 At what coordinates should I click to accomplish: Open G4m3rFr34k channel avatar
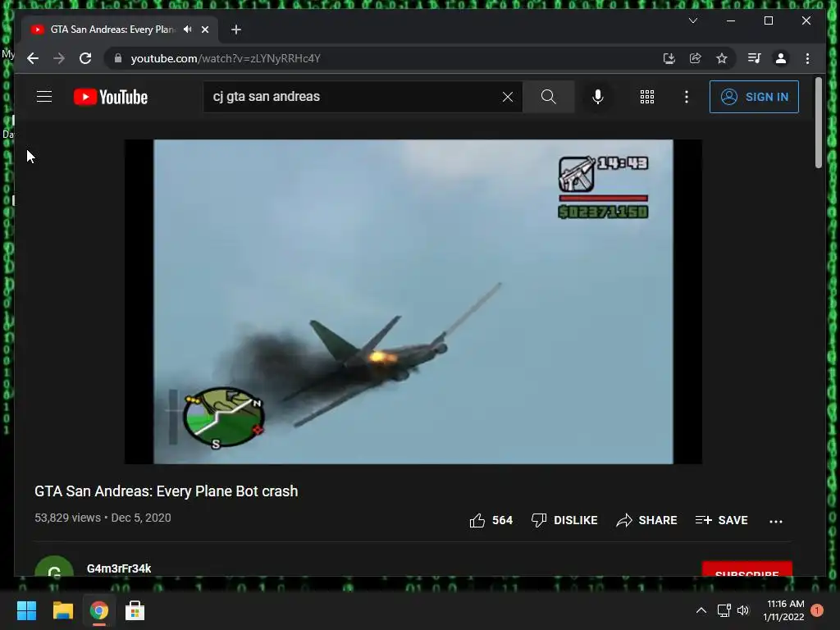pyautogui.click(x=54, y=567)
